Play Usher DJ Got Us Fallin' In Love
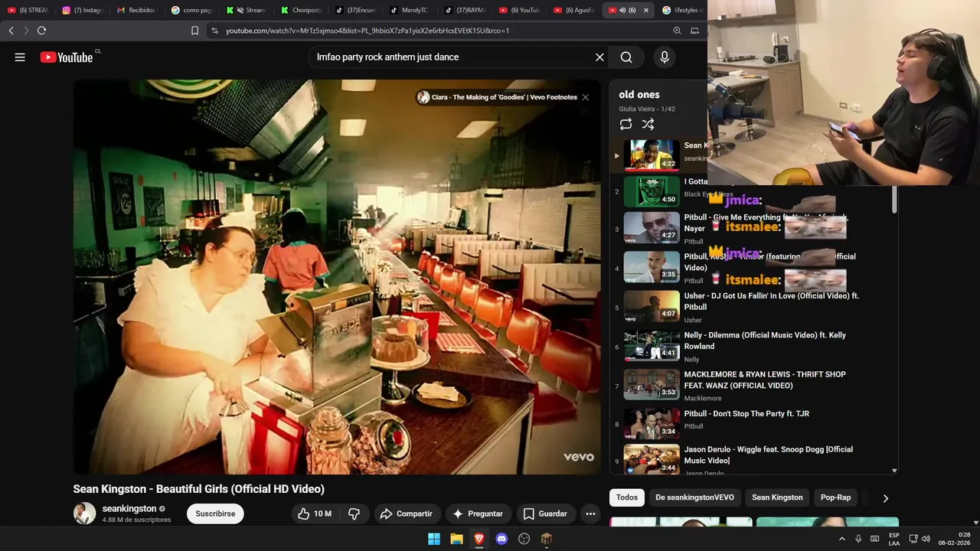The image size is (980, 551). point(652,306)
